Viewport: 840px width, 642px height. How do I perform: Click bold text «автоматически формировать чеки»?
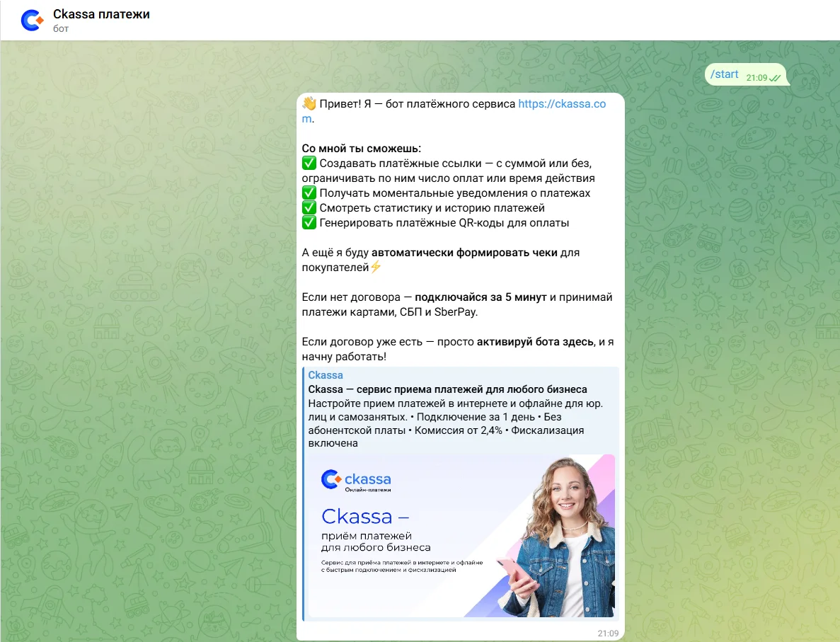point(464,253)
